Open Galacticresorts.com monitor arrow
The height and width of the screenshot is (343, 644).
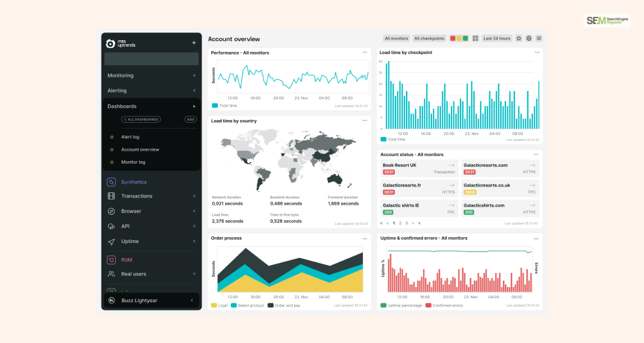pyautogui.click(x=533, y=166)
